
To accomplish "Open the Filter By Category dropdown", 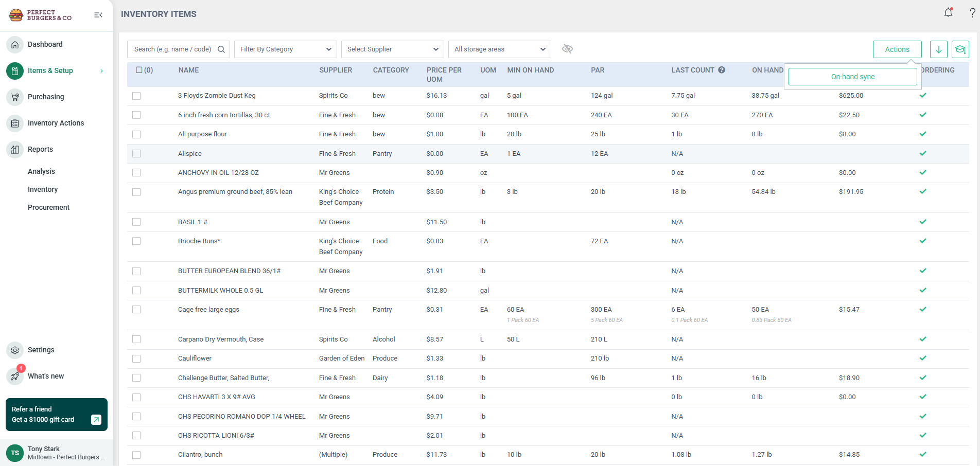I will coord(285,49).
